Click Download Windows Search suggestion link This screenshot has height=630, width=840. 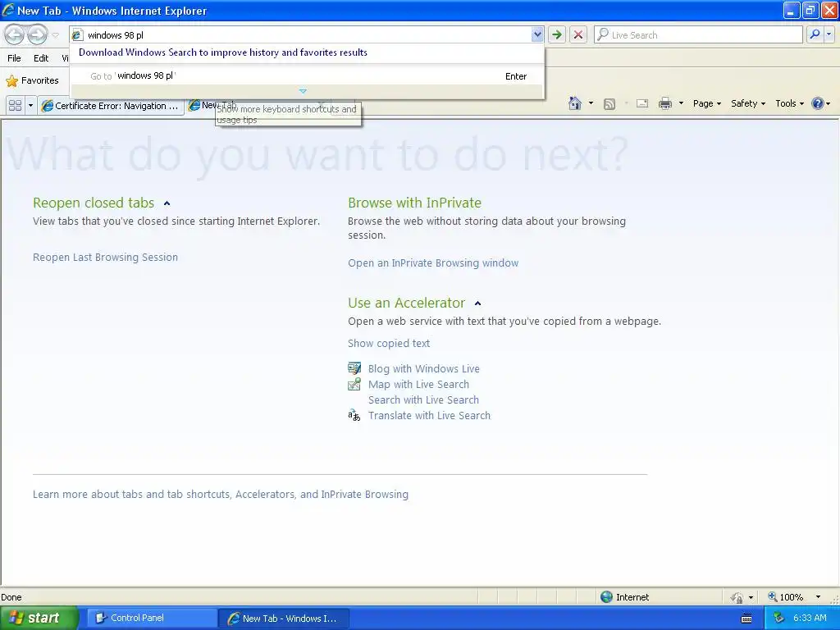223,52
